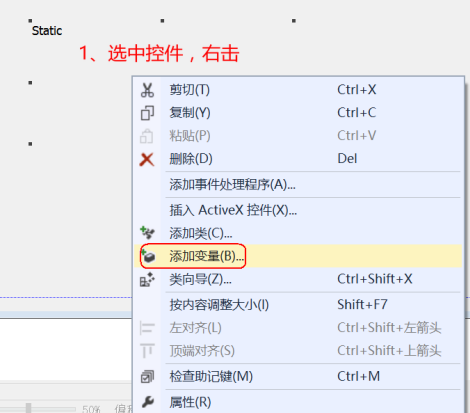The width and height of the screenshot is (470, 413).
Task: Click the Add Class icon
Action: click(147, 233)
